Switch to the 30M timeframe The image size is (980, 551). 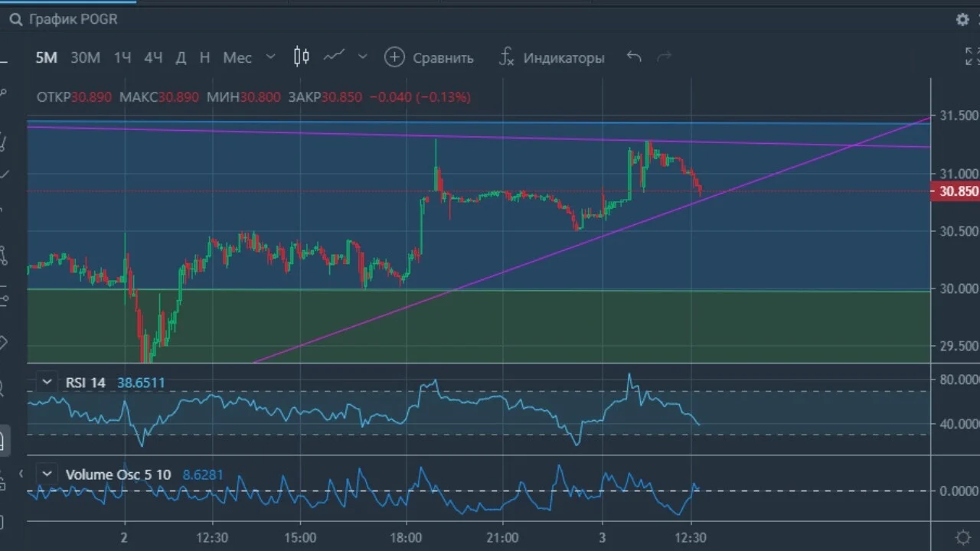click(x=85, y=57)
